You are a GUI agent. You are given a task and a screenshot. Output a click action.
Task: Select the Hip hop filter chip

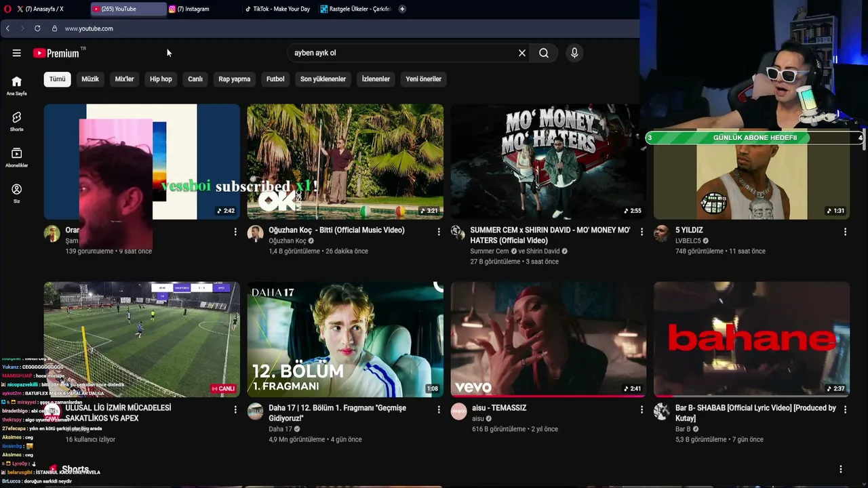(x=161, y=79)
